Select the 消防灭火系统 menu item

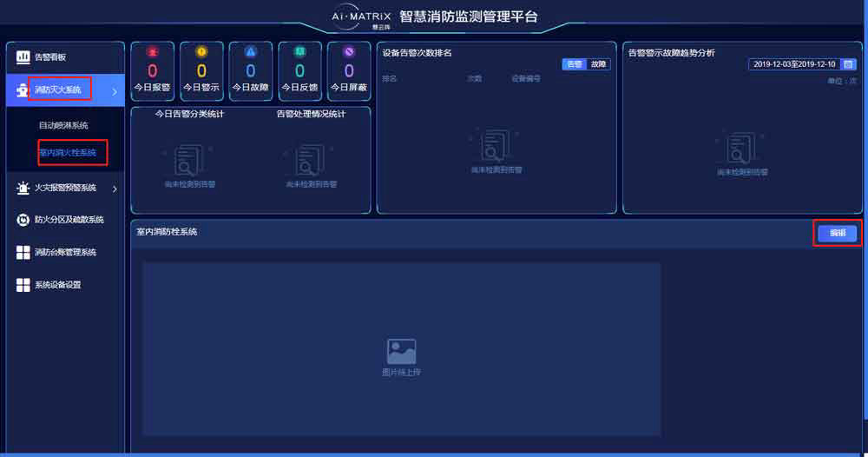[x=65, y=89]
